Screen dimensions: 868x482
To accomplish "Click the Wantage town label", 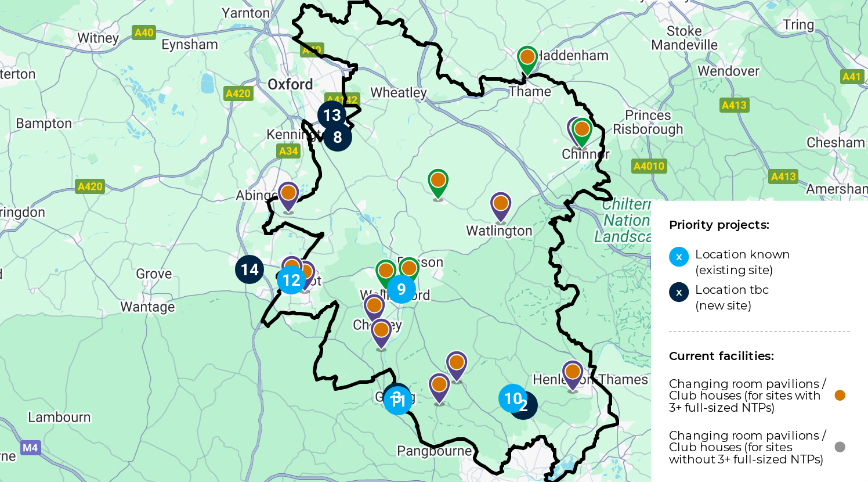I will pos(147,307).
